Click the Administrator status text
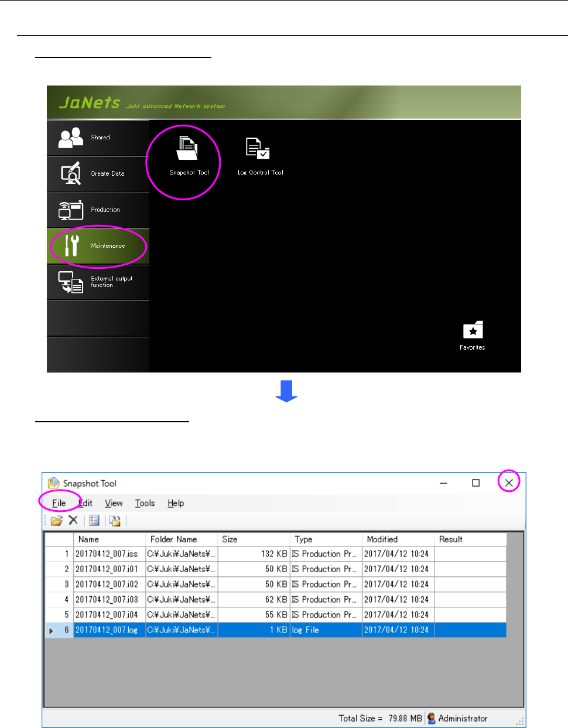Screen dimensions: 568x728 463,719
